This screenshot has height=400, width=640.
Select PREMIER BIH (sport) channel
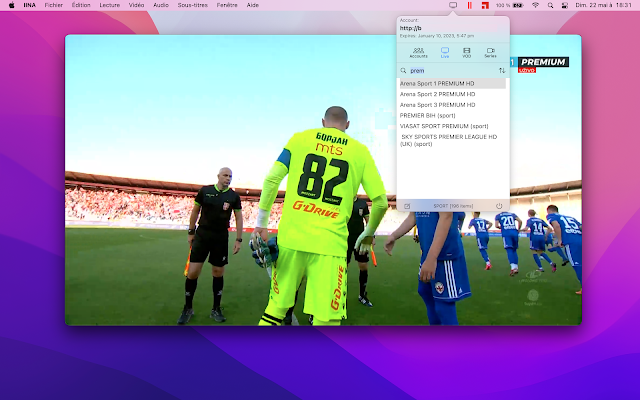tap(452, 116)
